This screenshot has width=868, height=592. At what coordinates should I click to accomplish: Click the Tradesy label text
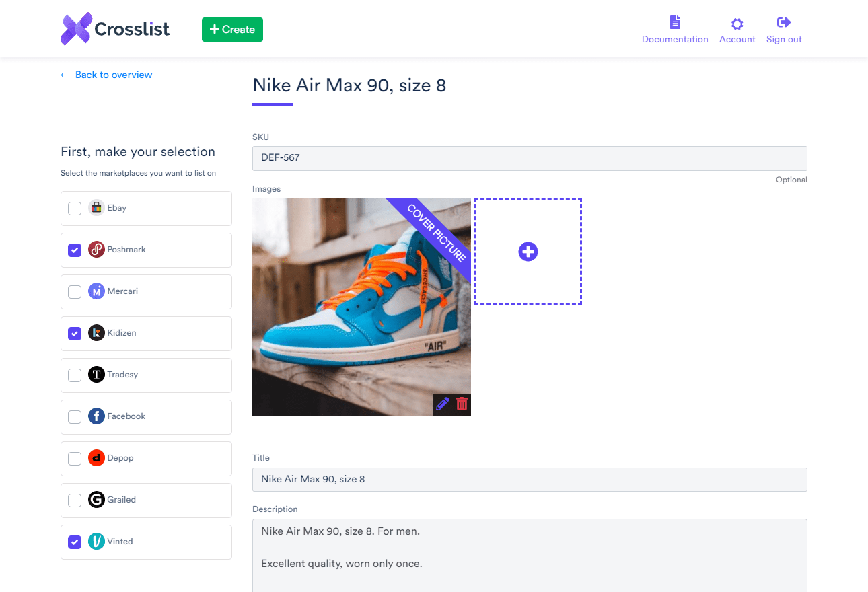(x=122, y=375)
